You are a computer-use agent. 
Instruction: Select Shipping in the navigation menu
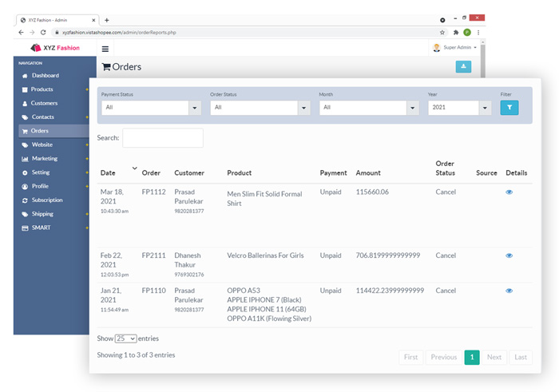[42, 214]
